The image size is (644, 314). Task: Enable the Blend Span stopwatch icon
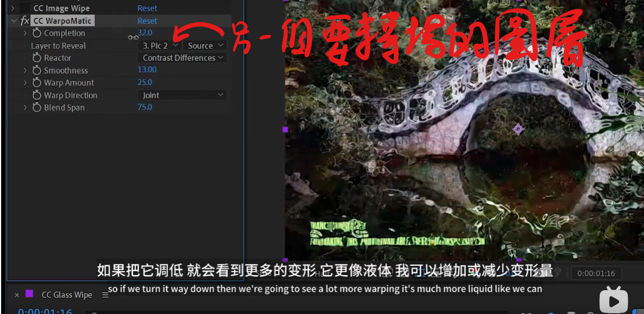[x=37, y=108]
